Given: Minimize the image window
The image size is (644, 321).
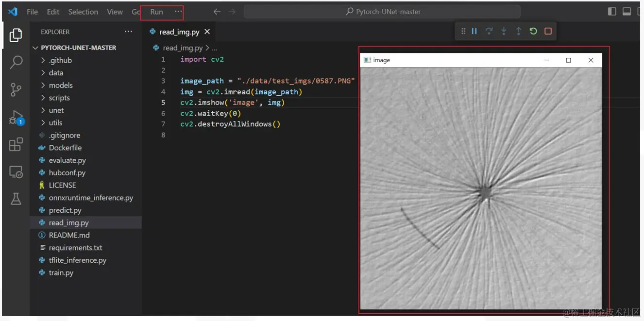Looking at the screenshot, I should coord(546,60).
